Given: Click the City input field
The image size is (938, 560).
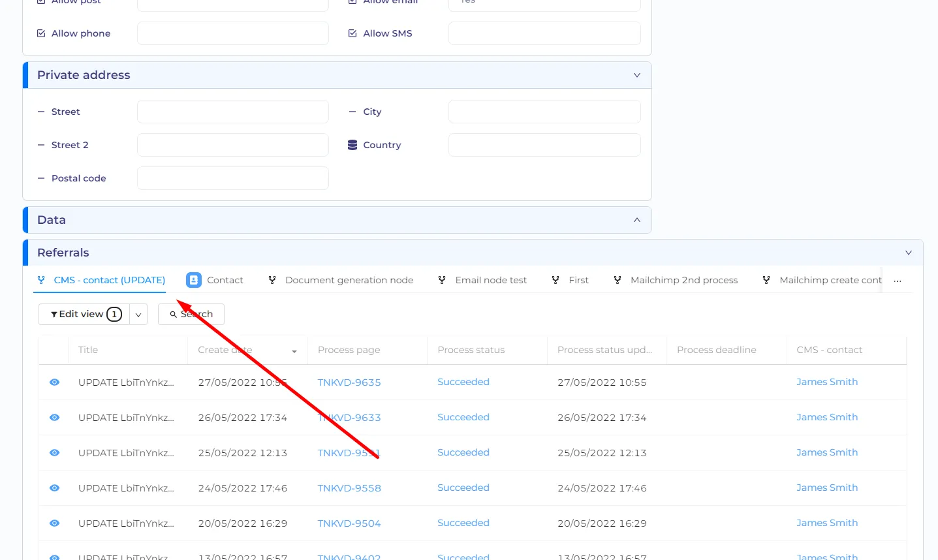Looking at the screenshot, I should pos(544,112).
